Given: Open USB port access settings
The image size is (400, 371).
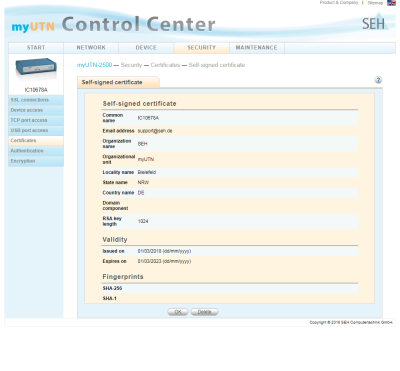Looking at the screenshot, I should (36, 131).
